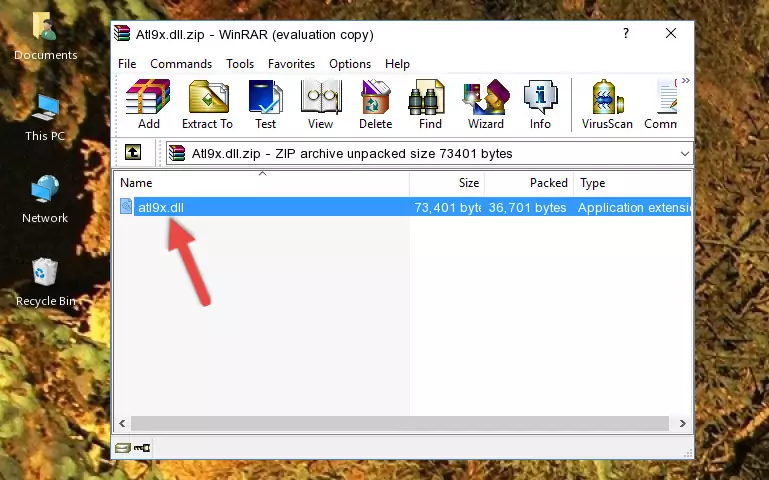Start VirusScan on the archive
This screenshot has width=769, height=480.
[x=607, y=104]
